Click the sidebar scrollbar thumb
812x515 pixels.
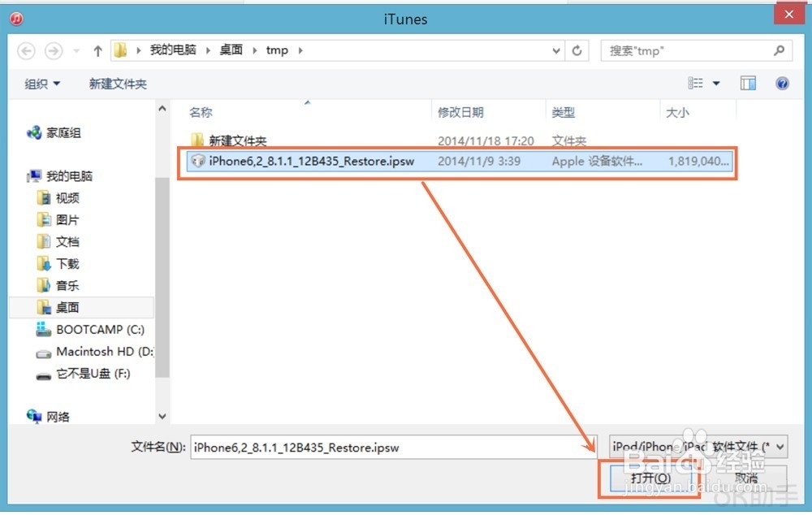(x=162, y=277)
